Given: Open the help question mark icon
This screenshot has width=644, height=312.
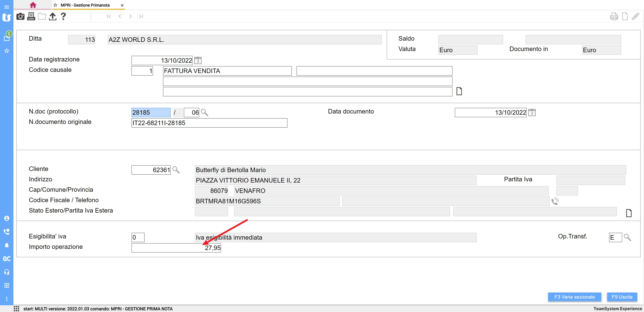Looking at the screenshot, I should point(63,16).
